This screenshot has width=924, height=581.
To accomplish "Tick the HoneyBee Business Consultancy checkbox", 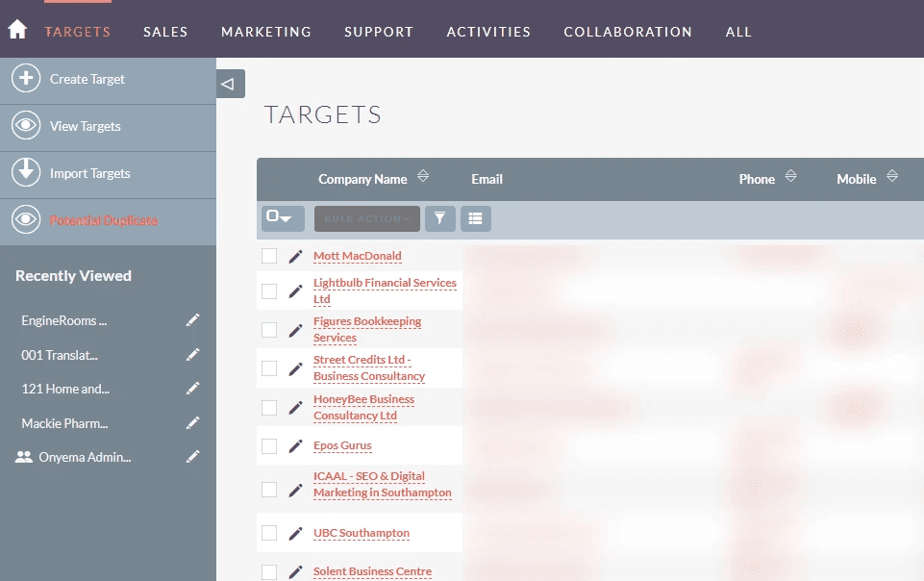I will (x=269, y=408).
